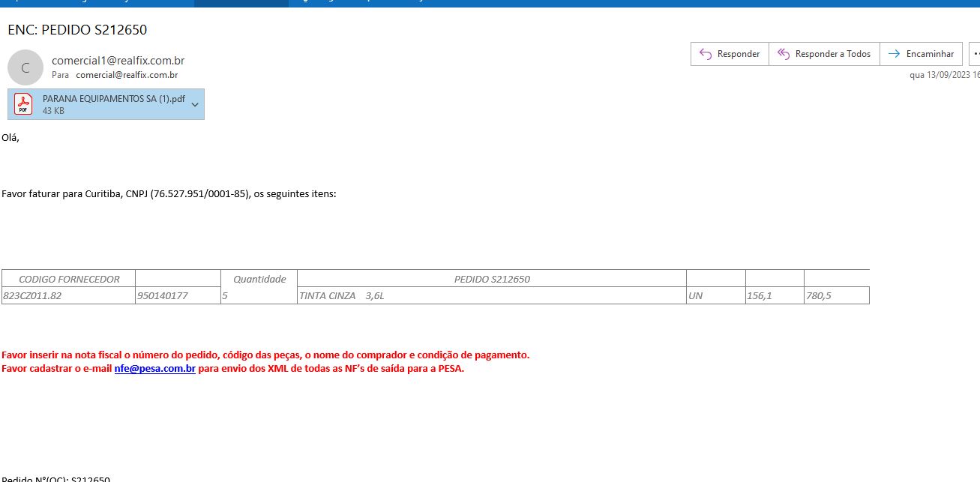Viewport: 980px width, 482px height.
Task: Click the unit price cell 156,1
Action: pyautogui.click(x=759, y=295)
